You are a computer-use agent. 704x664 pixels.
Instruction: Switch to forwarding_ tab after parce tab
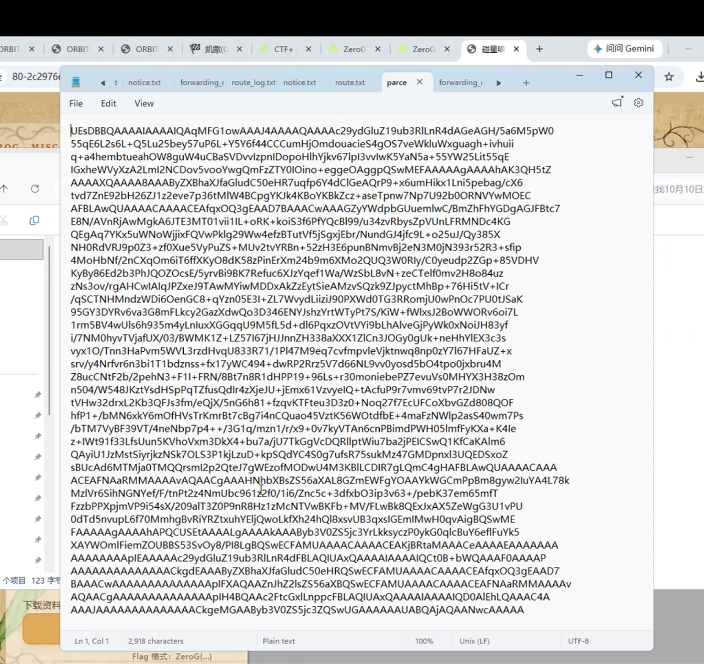(460, 83)
